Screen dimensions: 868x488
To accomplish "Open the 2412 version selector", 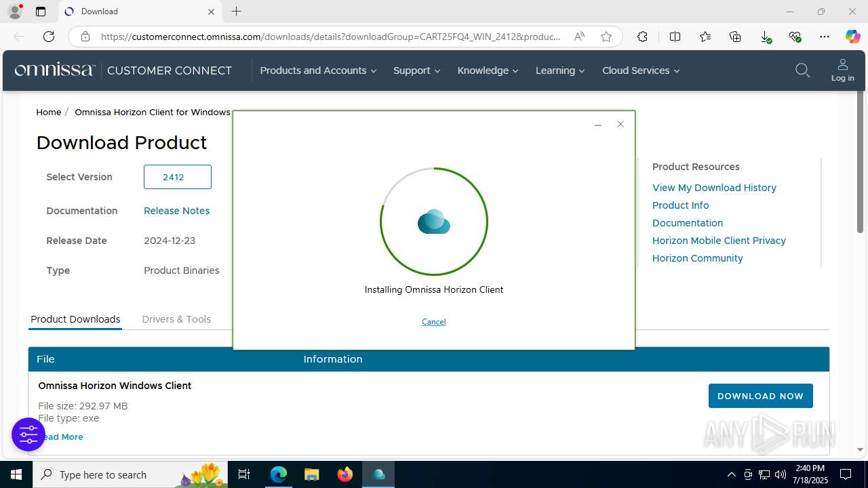I will pyautogui.click(x=178, y=177).
